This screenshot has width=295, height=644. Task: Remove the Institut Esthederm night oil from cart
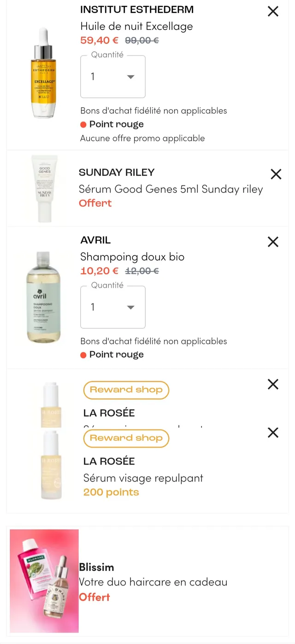click(273, 12)
